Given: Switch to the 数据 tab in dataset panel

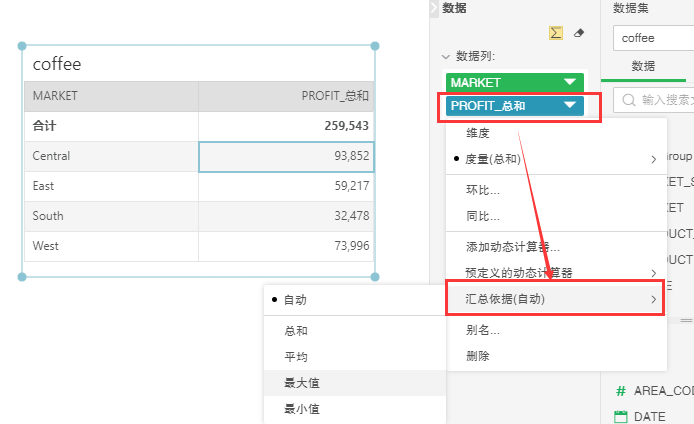Looking at the screenshot, I should coord(643,66).
